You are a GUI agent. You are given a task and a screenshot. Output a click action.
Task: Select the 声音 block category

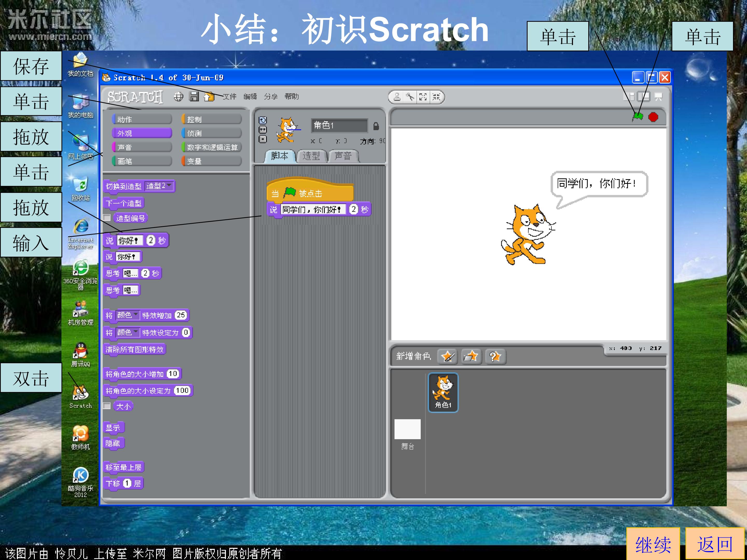(x=142, y=147)
